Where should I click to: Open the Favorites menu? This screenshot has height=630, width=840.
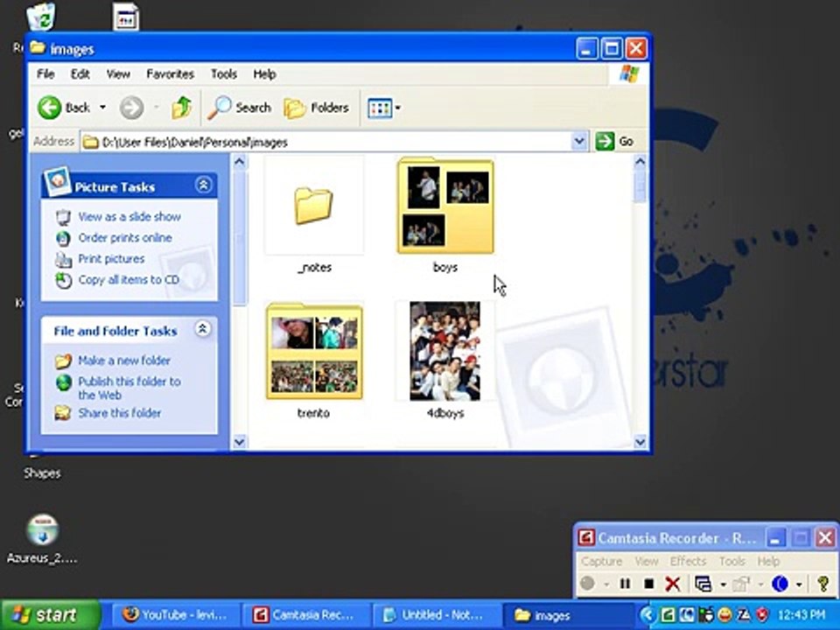pos(170,73)
